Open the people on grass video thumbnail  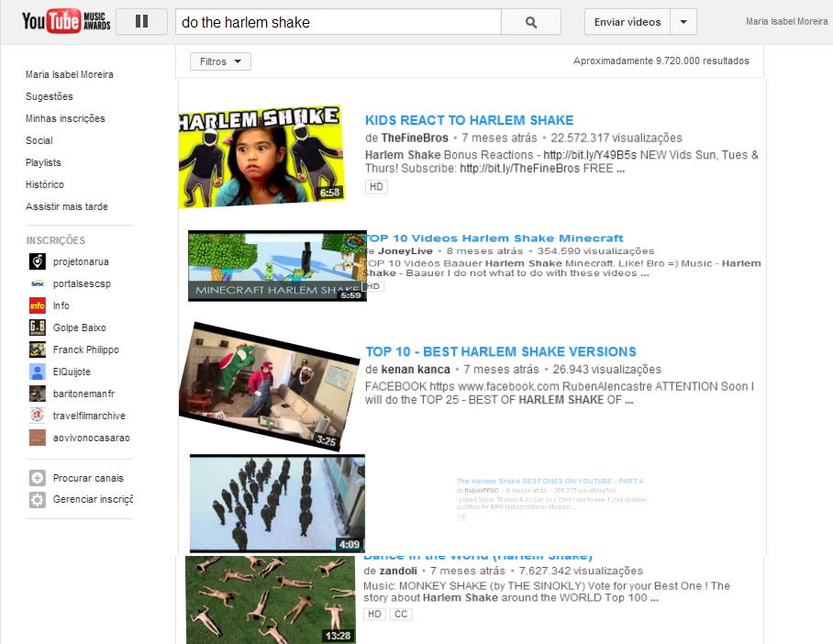tap(271, 600)
